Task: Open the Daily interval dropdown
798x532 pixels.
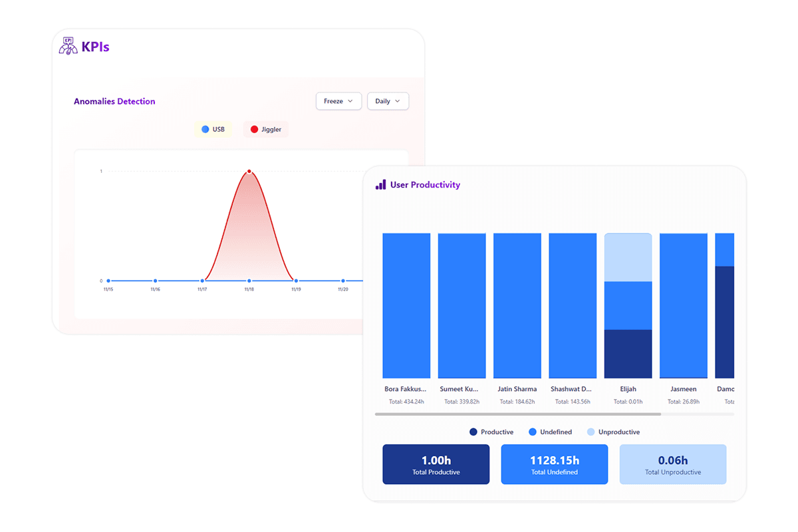Action: click(x=388, y=101)
